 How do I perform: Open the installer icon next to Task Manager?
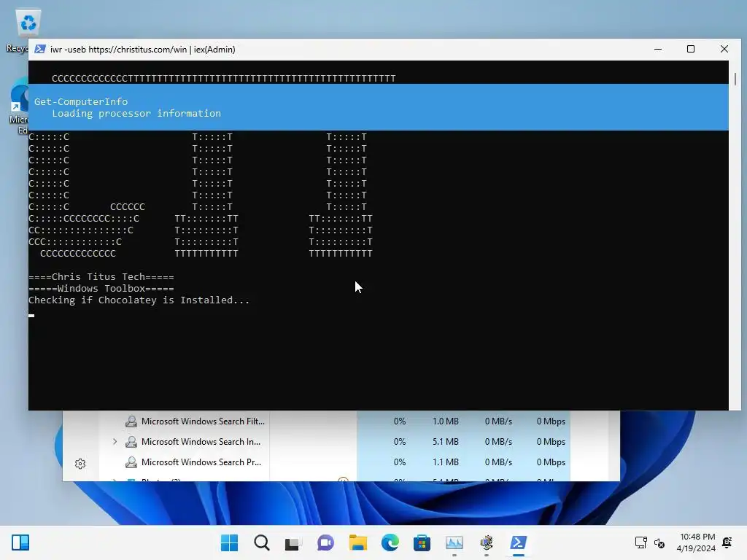487,542
